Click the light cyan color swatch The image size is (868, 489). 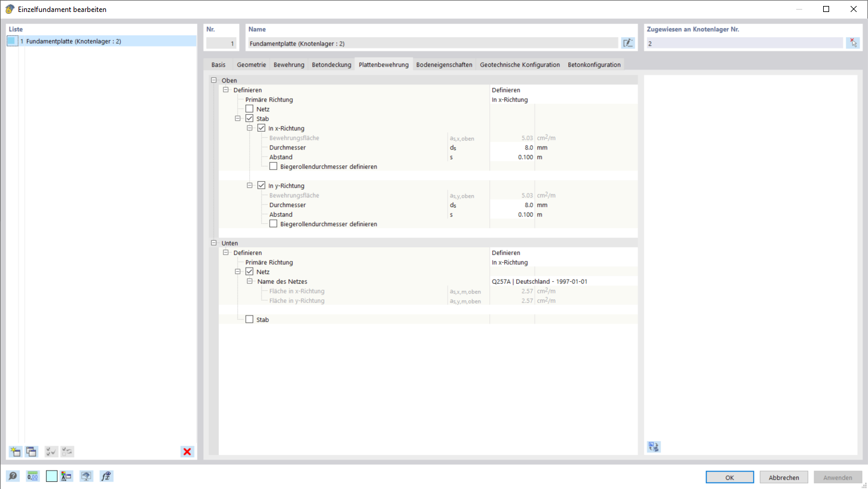click(x=51, y=476)
